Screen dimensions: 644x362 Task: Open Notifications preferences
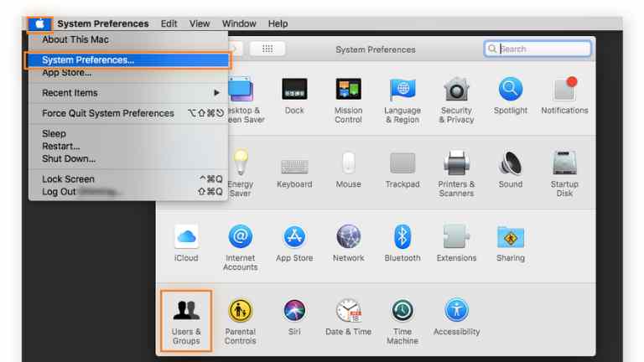point(564,96)
